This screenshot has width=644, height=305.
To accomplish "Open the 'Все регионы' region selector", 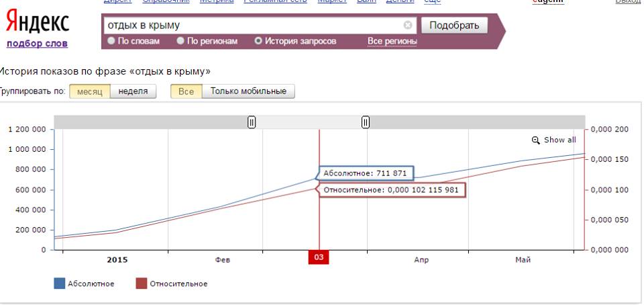I will point(392,41).
